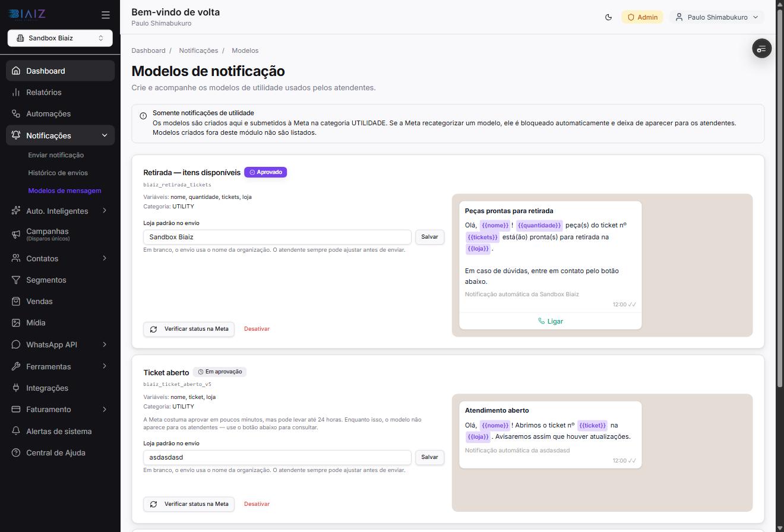784x532 pixels.
Task: Click the Mídia image icon
Action: click(16, 322)
